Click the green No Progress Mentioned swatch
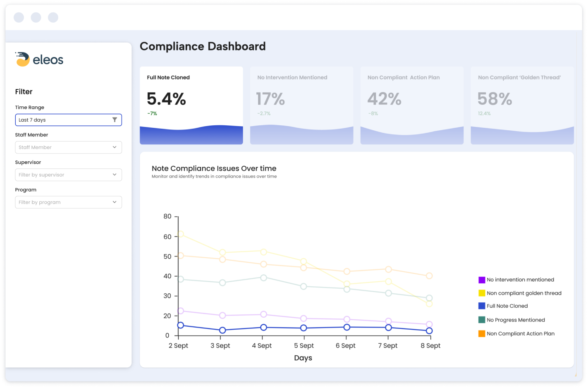This screenshot has height=388, width=588. click(482, 320)
